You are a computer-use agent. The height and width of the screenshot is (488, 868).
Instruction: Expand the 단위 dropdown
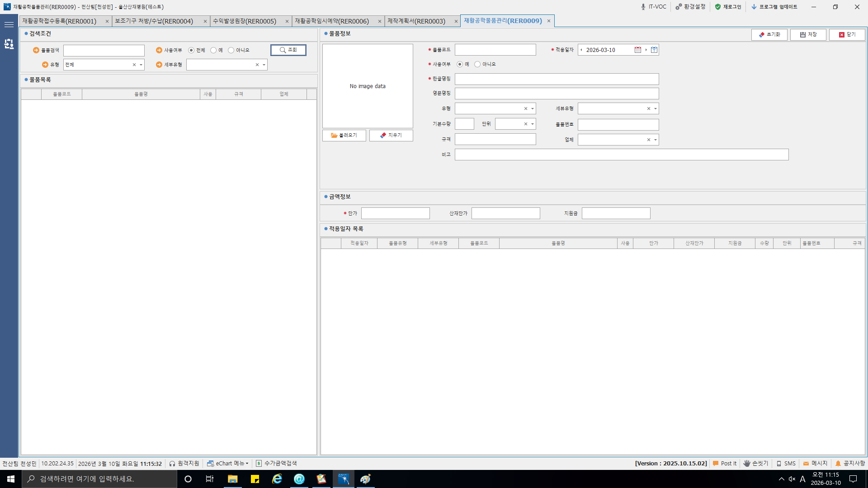point(533,124)
